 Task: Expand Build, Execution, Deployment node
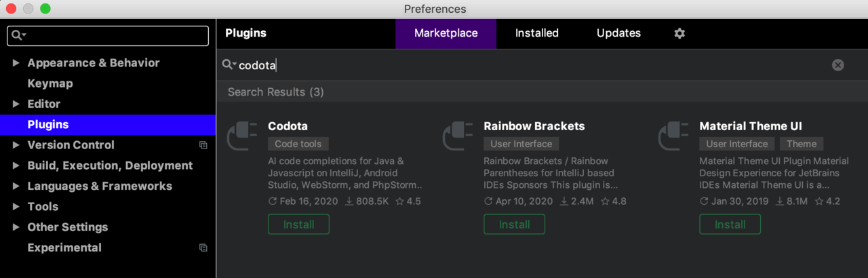[16, 166]
